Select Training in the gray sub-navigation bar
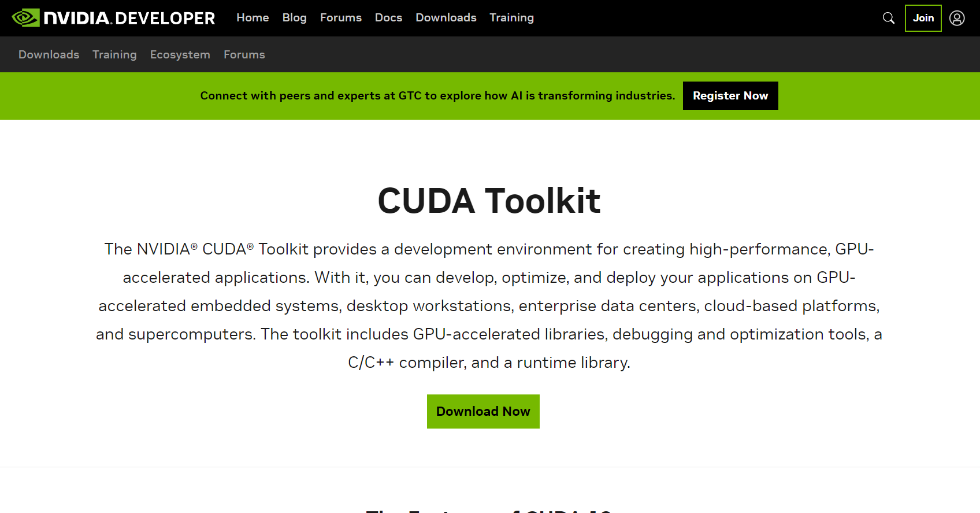980x513 pixels. (x=114, y=54)
